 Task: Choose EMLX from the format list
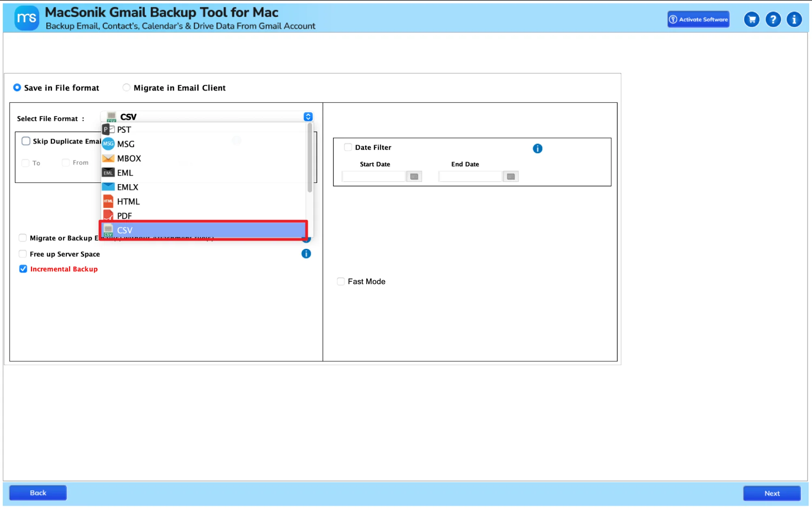coord(203,187)
